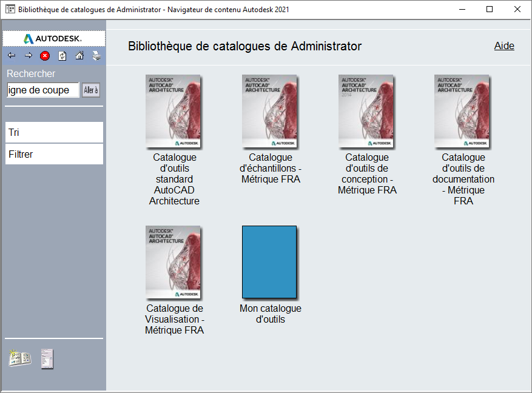Expand the Tri panel

click(54, 132)
